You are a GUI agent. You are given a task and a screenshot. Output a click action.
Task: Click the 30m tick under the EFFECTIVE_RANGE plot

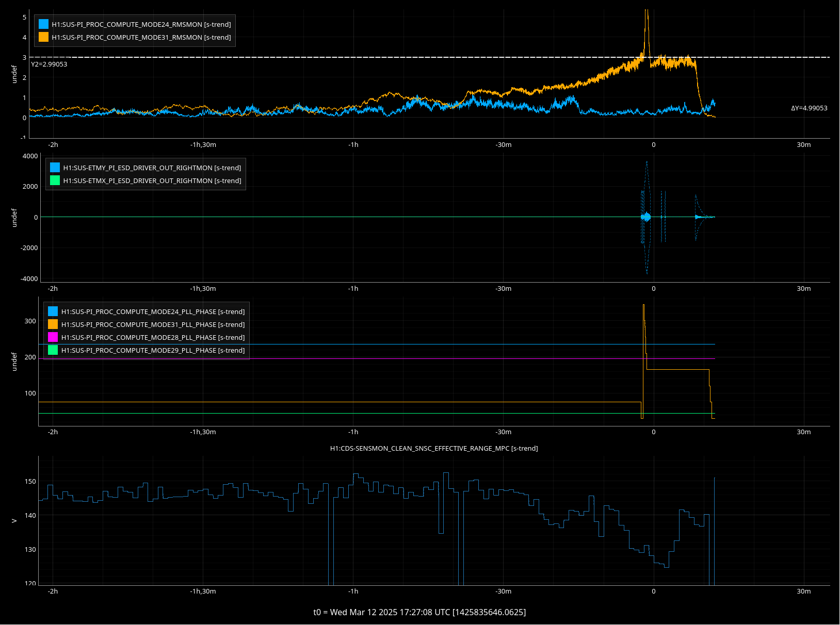[x=804, y=591]
